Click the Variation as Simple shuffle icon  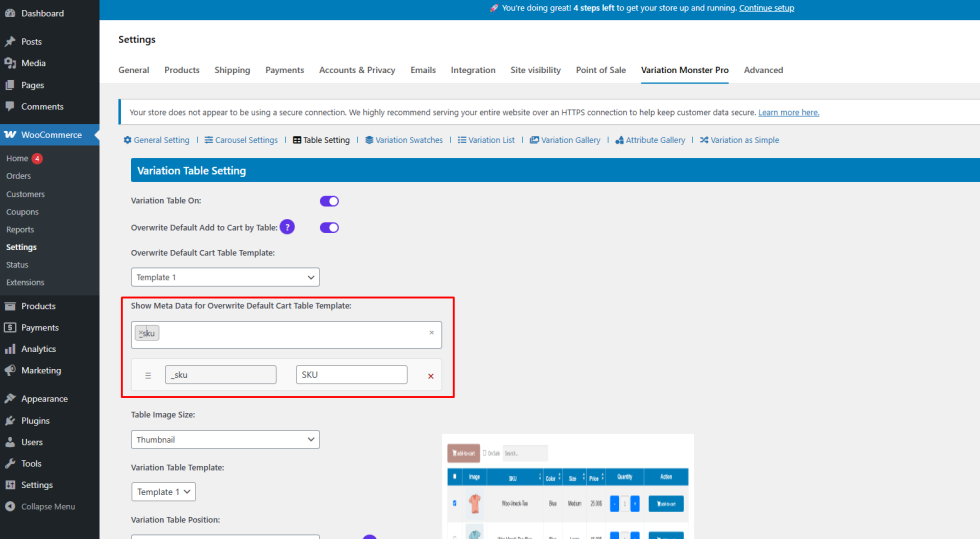coord(704,140)
